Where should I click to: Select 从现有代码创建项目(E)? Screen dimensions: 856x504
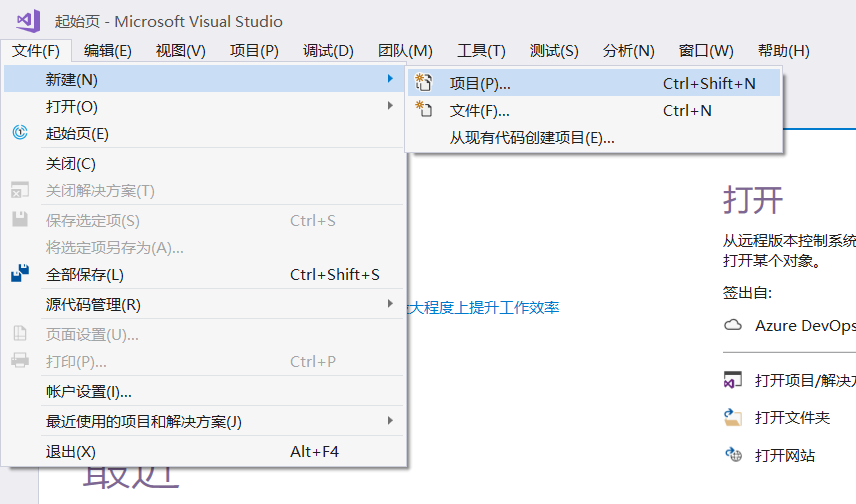click(x=532, y=138)
